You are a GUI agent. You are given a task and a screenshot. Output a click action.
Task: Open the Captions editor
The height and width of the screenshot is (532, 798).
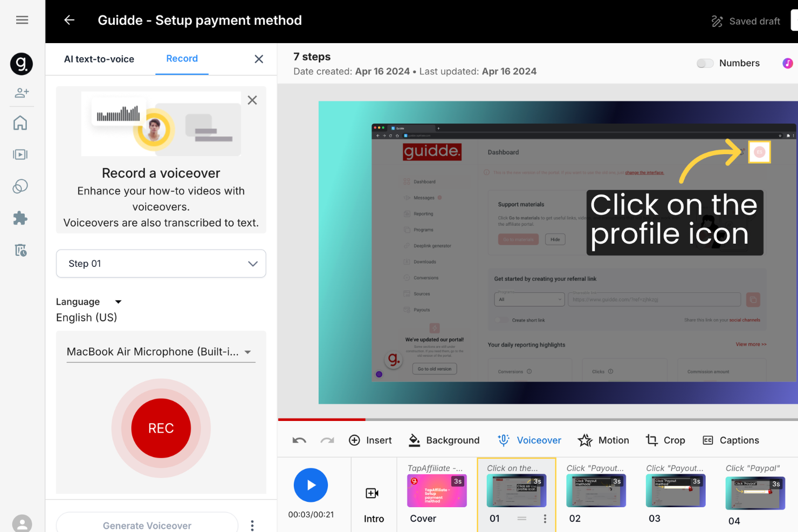click(x=731, y=440)
